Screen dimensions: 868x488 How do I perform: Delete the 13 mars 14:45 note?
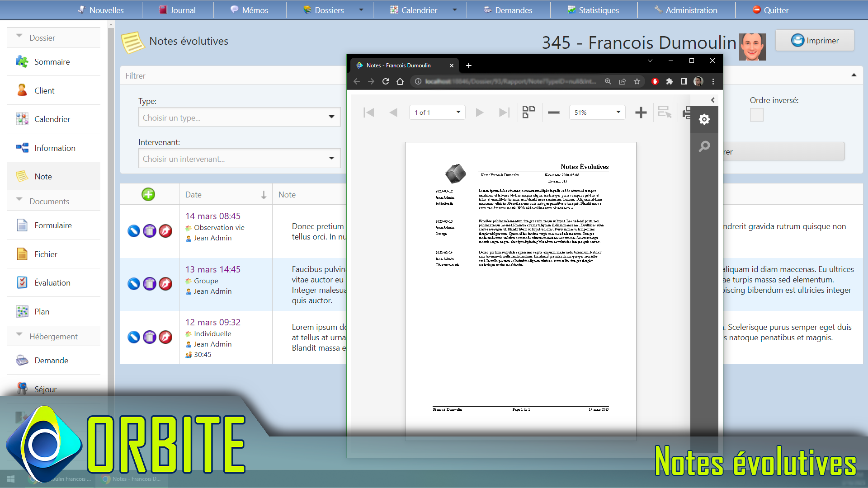(x=150, y=284)
